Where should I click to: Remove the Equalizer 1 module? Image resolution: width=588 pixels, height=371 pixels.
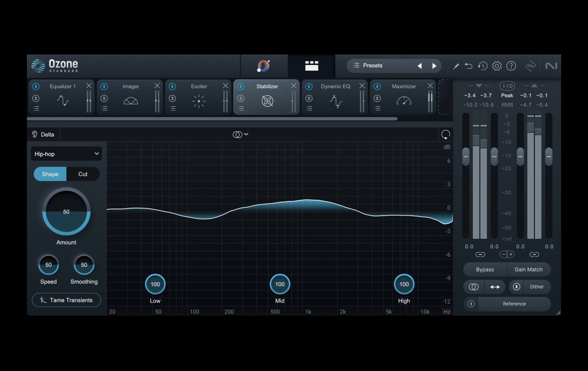coord(89,86)
